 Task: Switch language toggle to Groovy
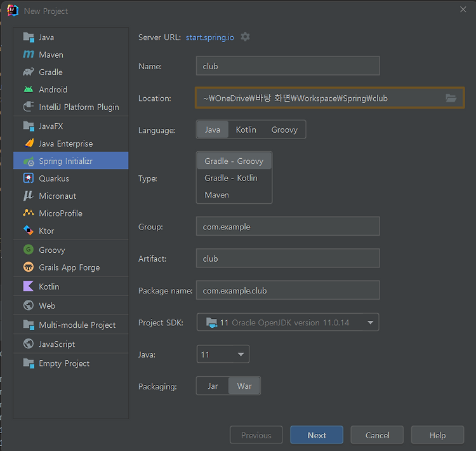(284, 130)
